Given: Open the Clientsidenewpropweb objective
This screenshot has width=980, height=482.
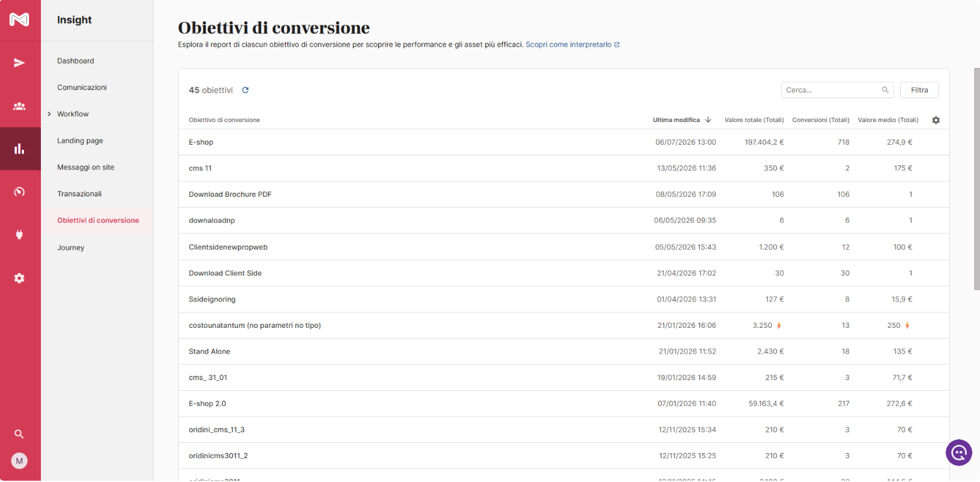Looking at the screenshot, I should pos(228,247).
